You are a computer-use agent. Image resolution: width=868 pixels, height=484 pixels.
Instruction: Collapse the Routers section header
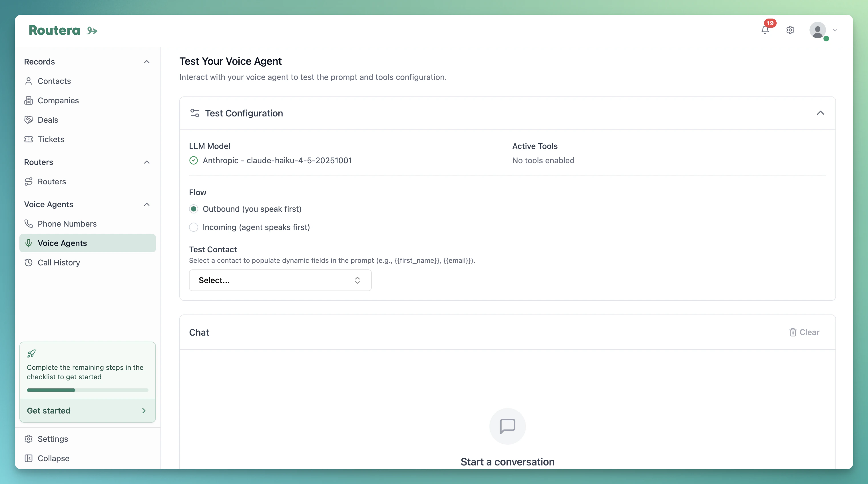coord(146,162)
